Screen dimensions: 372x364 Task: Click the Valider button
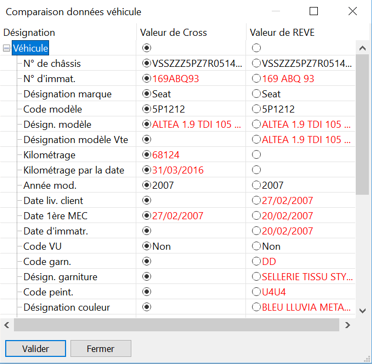[x=35, y=349]
